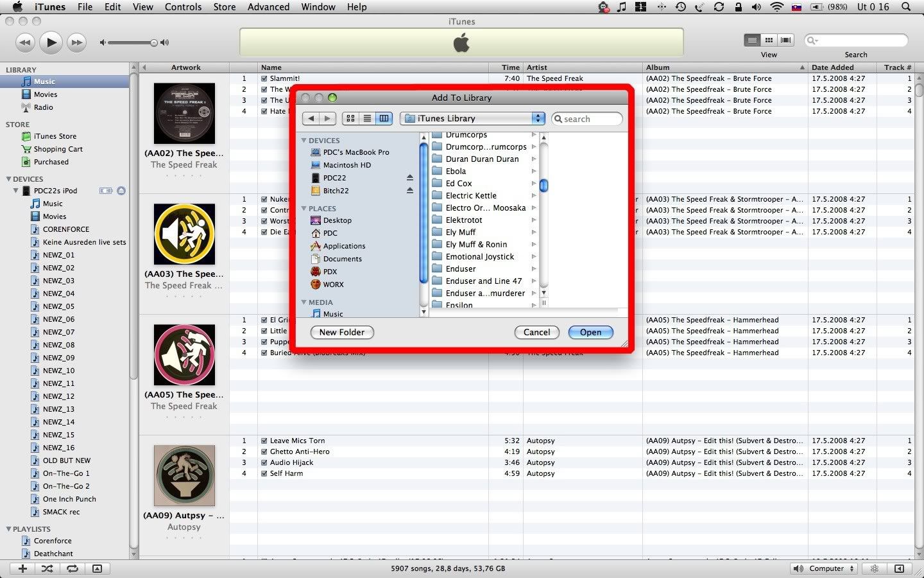Collapse the DEVICES section in dialog
924x578 pixels.
pyautogui.click(x=304, y=140)
